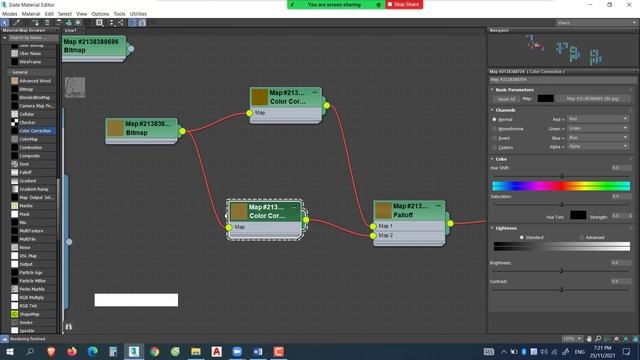
Task: Collapse the Lightness rollout
Action: pyautogui.click(x=492, y=228)
